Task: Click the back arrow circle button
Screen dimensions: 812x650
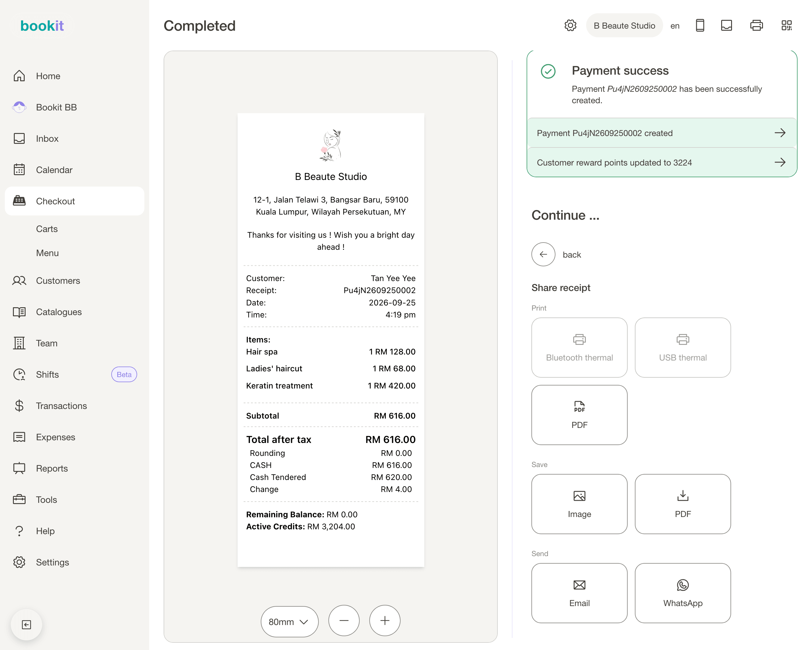Action: (543, 254)
